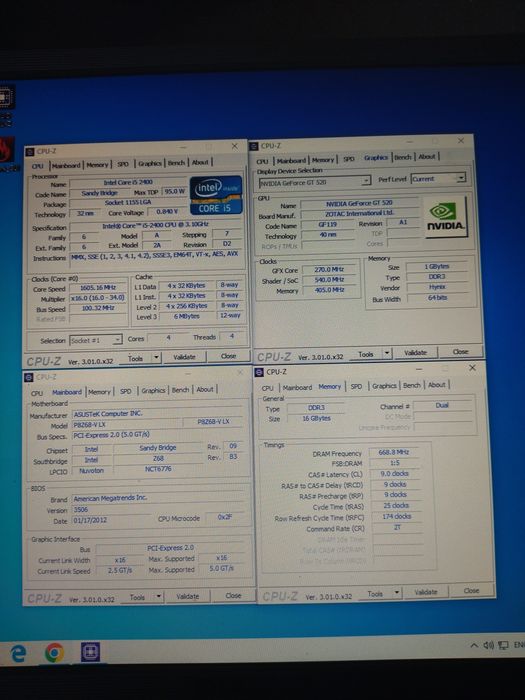Close the CPU tab window with X
525x700 pixels.
(x=234, y=146)
